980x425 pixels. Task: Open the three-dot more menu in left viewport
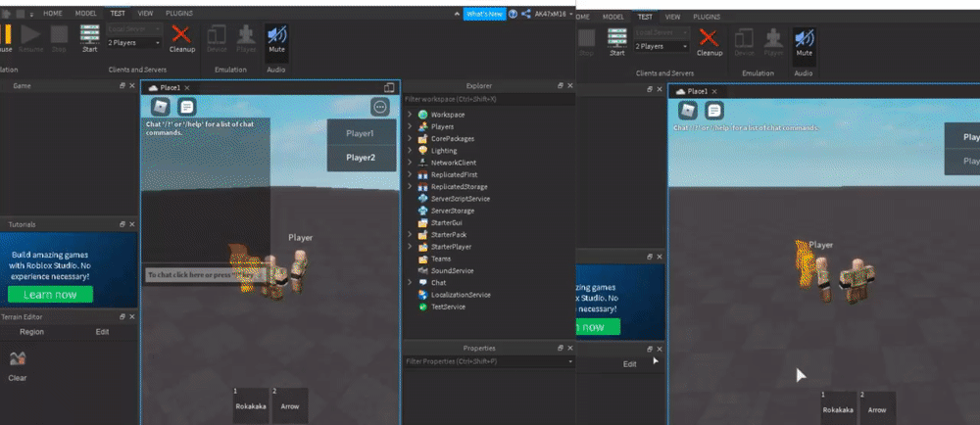[379, 107]
